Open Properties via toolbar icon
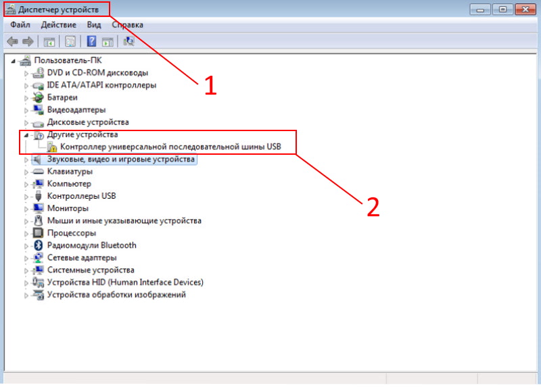The height and width of the screenshot is (392, 541). pos(70,42)
